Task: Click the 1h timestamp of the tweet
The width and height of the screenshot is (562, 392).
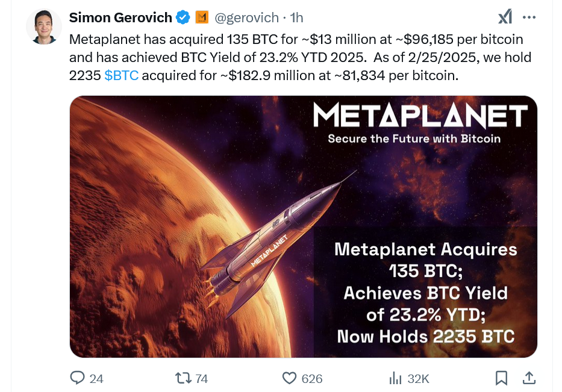Action: pyautogui.click(x=296, y=17)
